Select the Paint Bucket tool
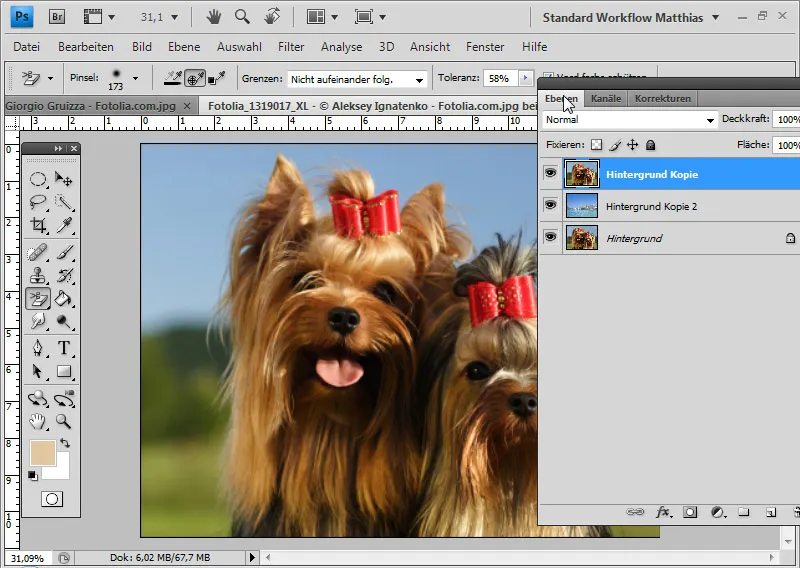Image resolution: width=800 pixels, height=568 pixels. click(x=64, y=299)
